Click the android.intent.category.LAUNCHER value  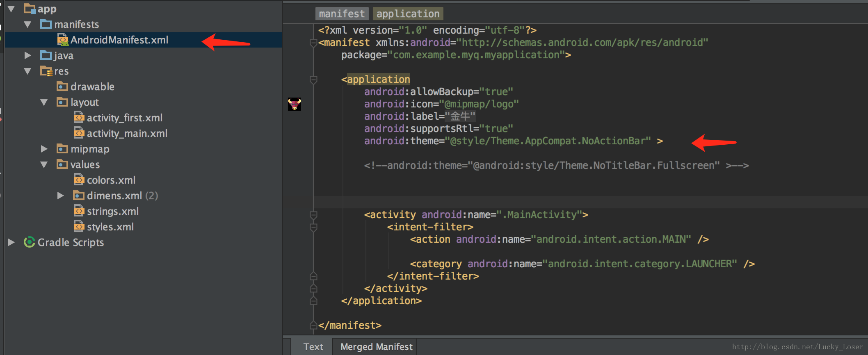tap(640, 264)
